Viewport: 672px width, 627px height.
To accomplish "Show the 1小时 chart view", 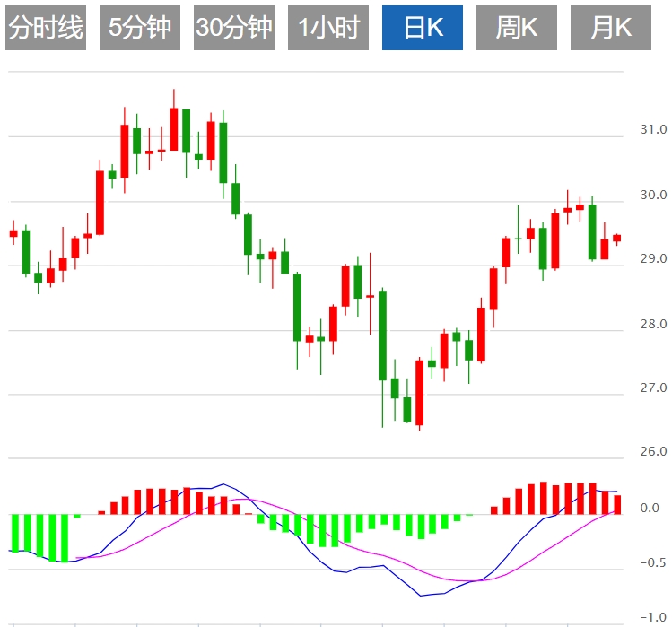I will [x=328, y=28].
